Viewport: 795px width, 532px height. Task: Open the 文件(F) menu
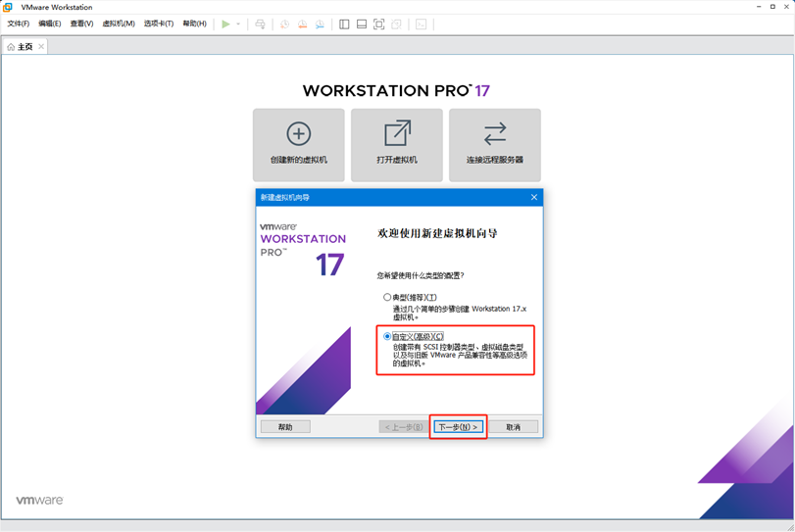pos(19,24)
